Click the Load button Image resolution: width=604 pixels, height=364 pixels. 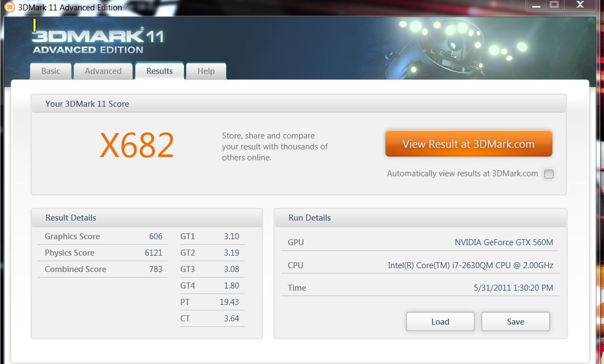click(x=440, y=322)
